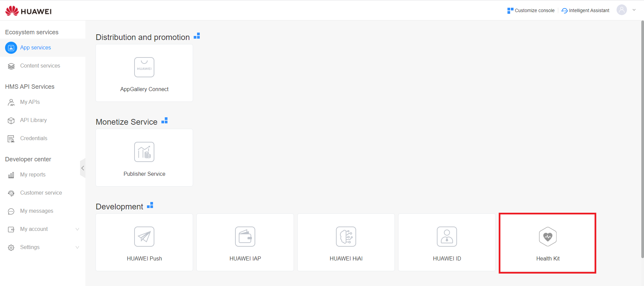
Task: Open Customer service
Action: pyautogui.click(x=43, y=193)
